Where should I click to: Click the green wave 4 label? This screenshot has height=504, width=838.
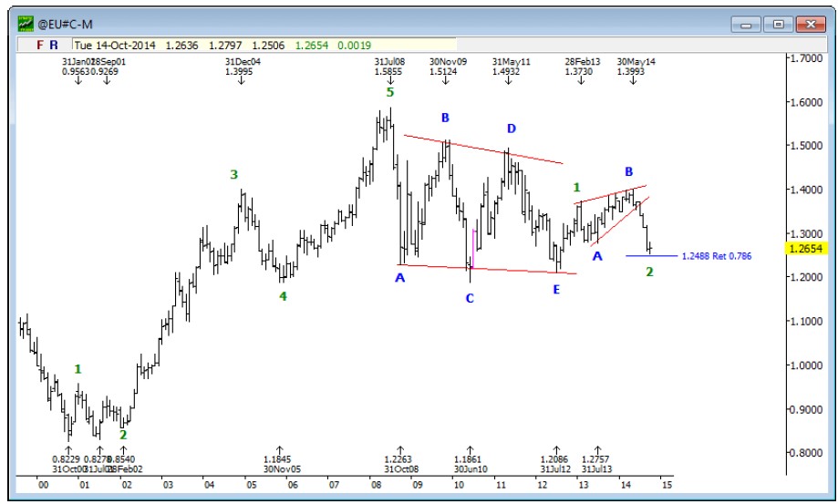click(284, 296)
